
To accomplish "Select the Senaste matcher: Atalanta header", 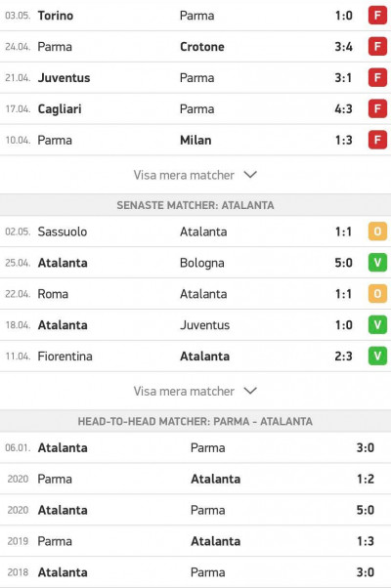I will (195, 205).
